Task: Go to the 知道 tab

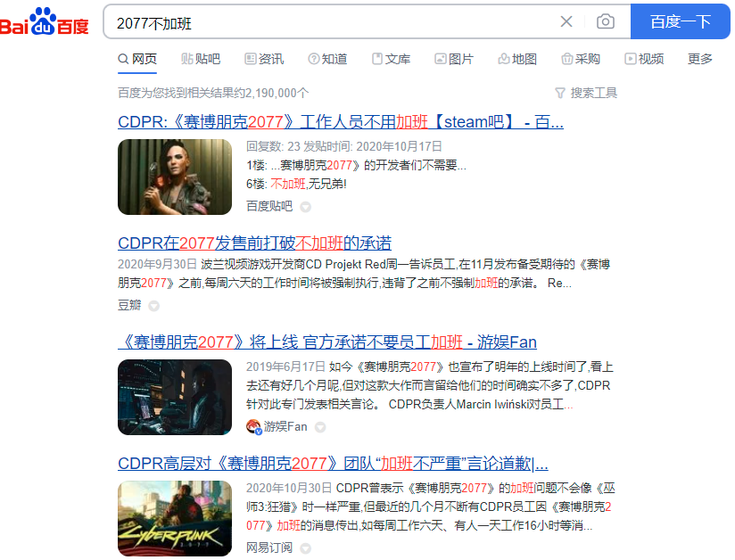Action: 327,59
